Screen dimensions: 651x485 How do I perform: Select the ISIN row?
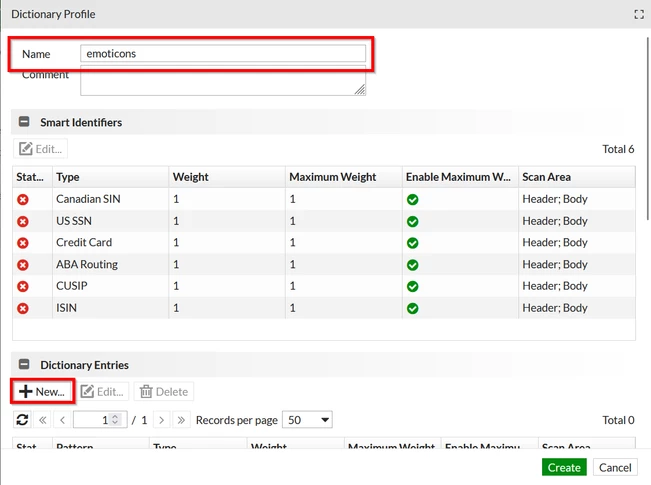[324, 308]
